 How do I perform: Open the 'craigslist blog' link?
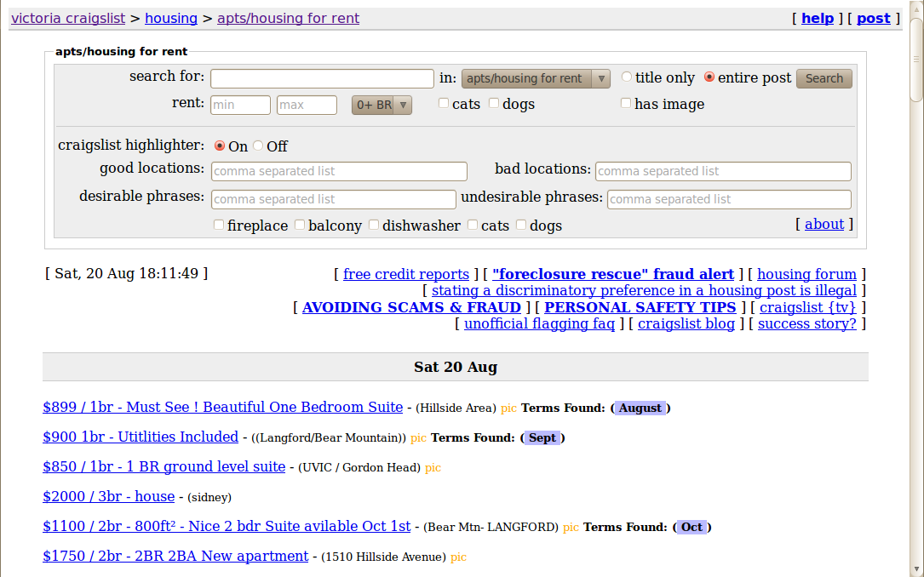(686, 324)
